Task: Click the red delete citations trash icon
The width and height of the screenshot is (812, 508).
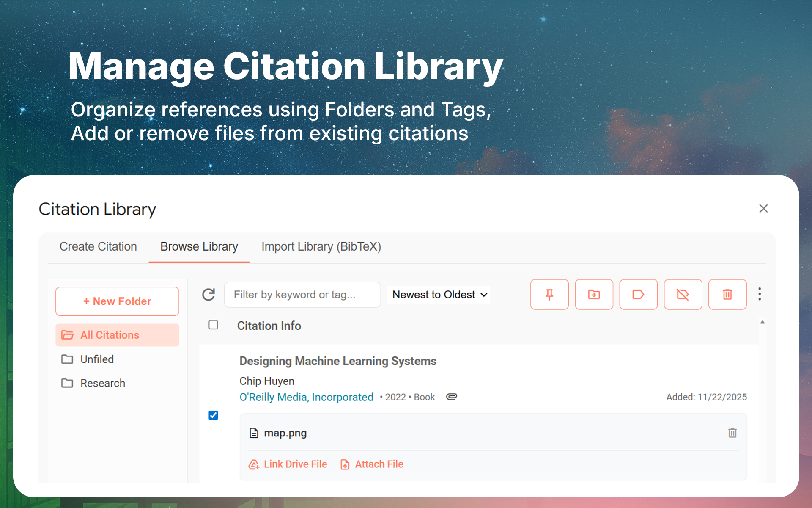Action: coord(727,294)
